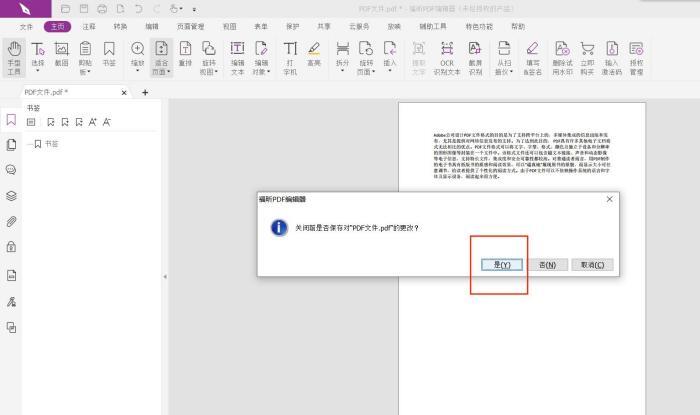
Task: Click the Undo arrow in quick access bar
Action: (x=138, y=8)
